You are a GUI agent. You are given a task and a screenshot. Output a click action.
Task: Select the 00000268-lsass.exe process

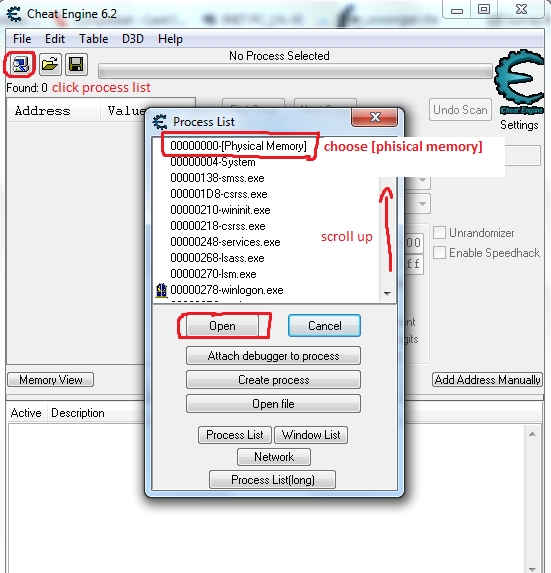coord(217,258)
